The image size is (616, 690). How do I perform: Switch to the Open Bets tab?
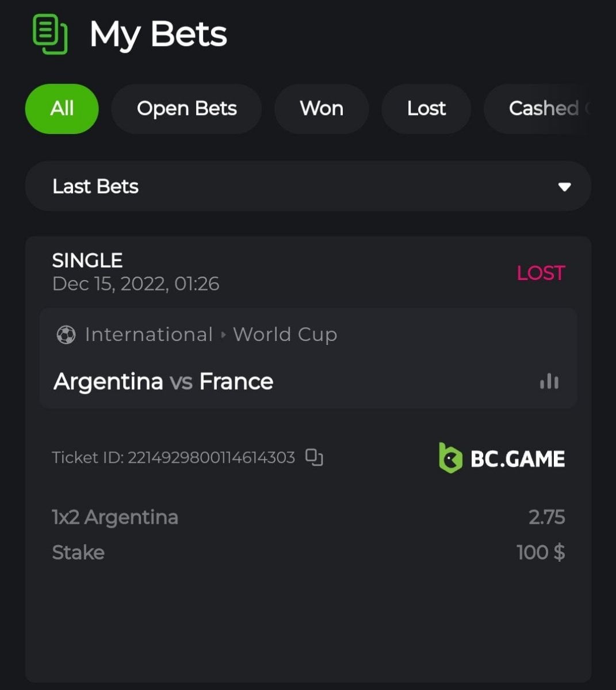[186, 109]
